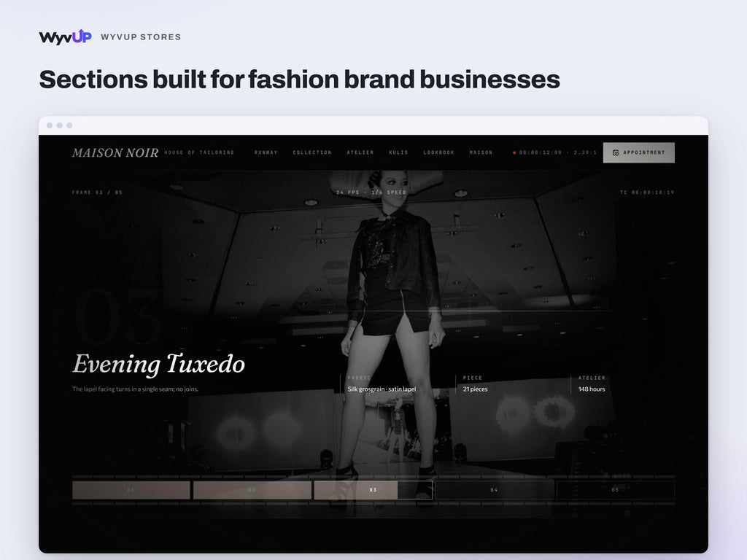The image size is (747, 560).
Task: Click the 'Sections built for fashion brand businesses' headline
Action: [x=299, y=79]
